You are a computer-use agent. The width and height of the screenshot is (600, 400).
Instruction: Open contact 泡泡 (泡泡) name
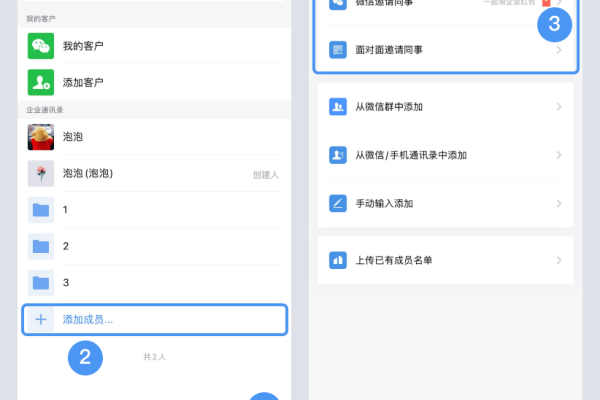(88, 173)
